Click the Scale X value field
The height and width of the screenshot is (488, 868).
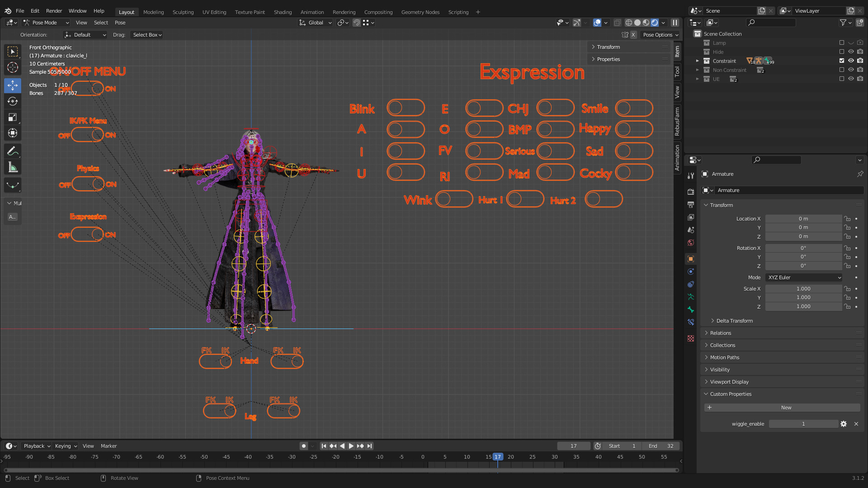[x=803, y=289]
